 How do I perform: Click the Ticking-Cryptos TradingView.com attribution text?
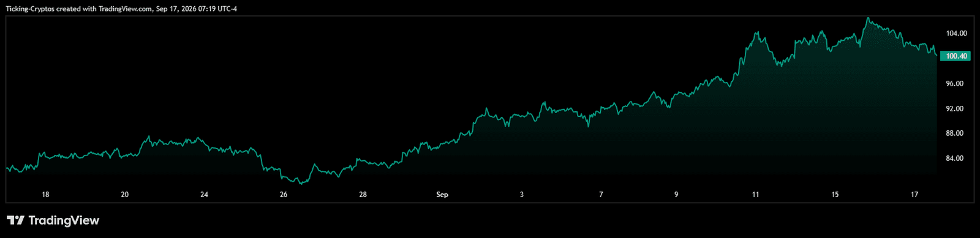click(121, 9)
